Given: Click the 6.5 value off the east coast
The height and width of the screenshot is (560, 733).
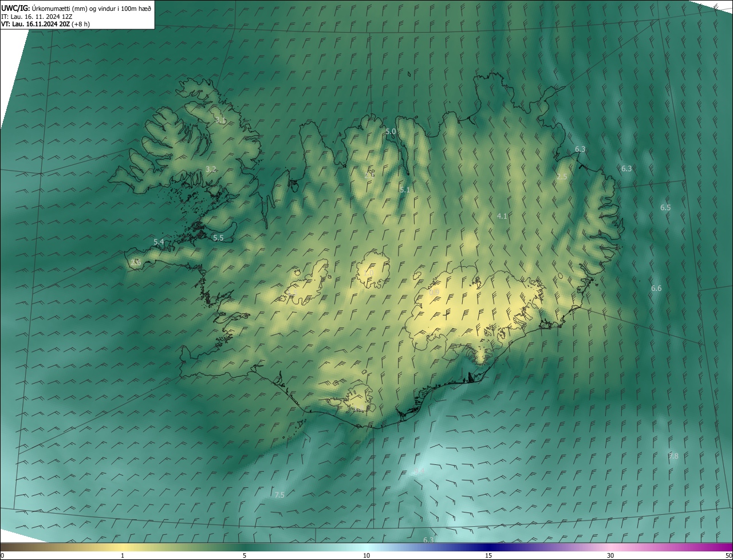Looking at the screenshot, I should (665, 207).
